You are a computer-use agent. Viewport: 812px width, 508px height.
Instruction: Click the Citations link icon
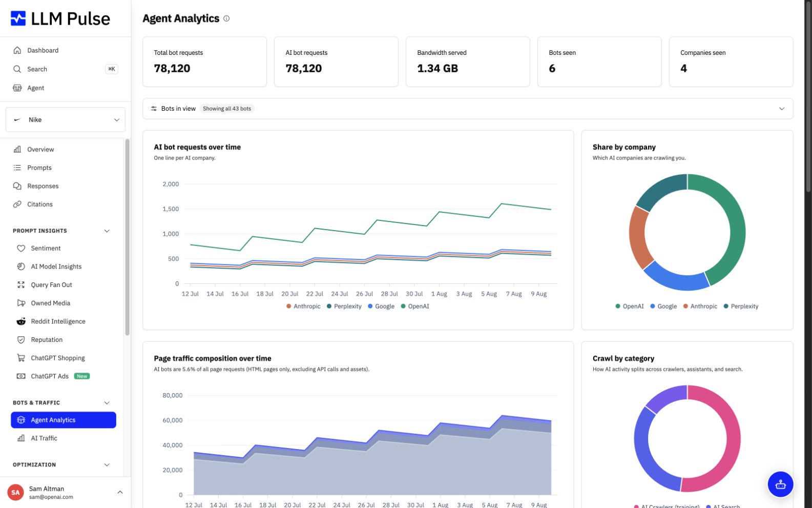(17, 204)
